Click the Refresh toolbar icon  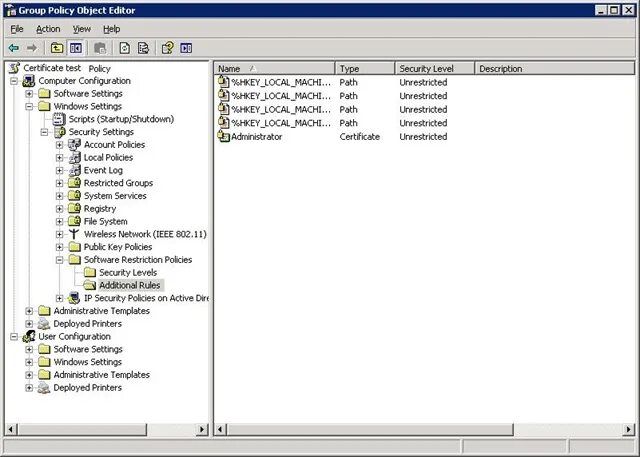124,48
